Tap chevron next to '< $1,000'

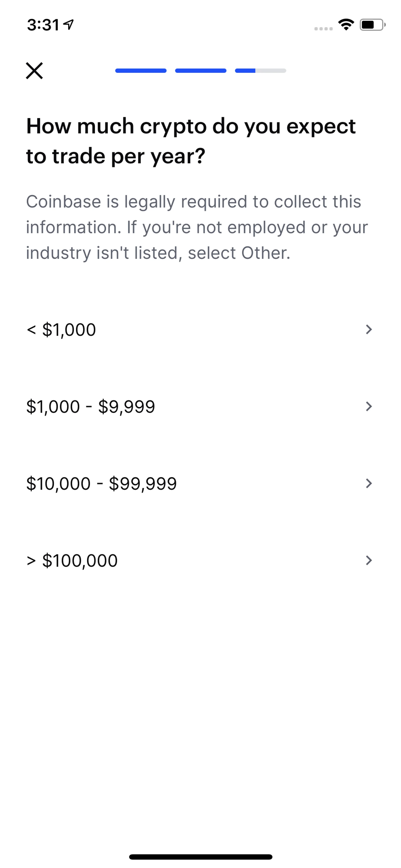[369, 329]
